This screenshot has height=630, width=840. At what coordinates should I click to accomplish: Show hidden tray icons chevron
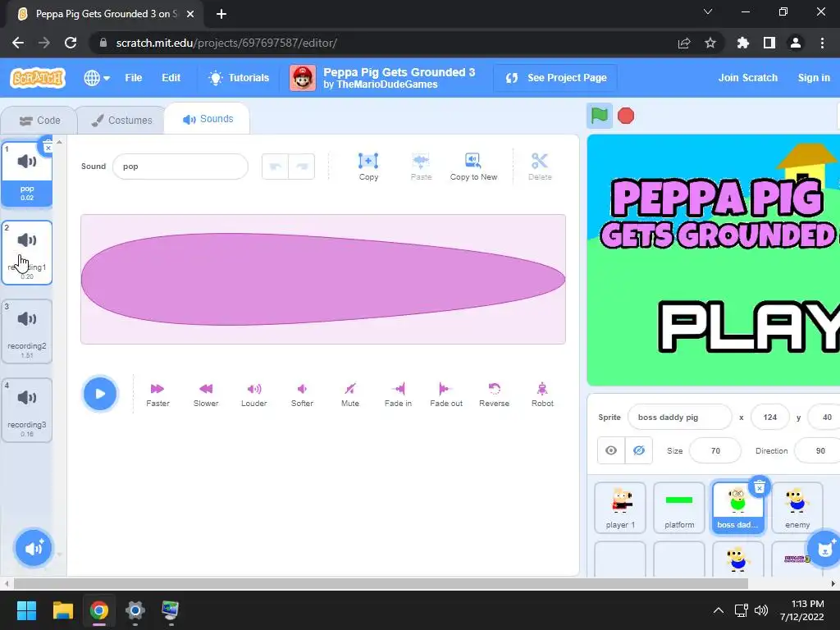tap(719, 610)
